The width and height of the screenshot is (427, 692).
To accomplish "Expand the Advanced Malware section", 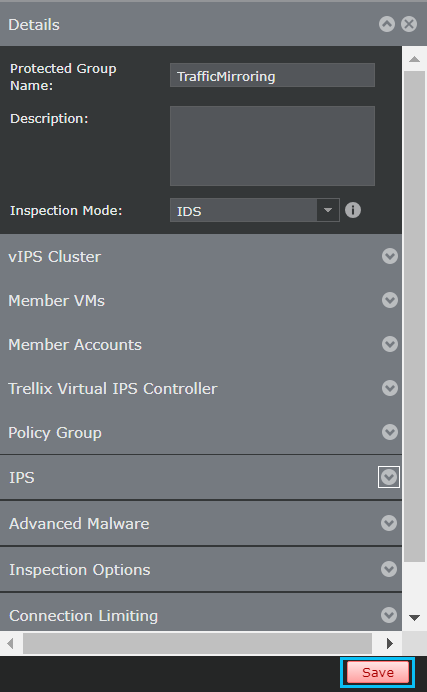I will [389, 523].
